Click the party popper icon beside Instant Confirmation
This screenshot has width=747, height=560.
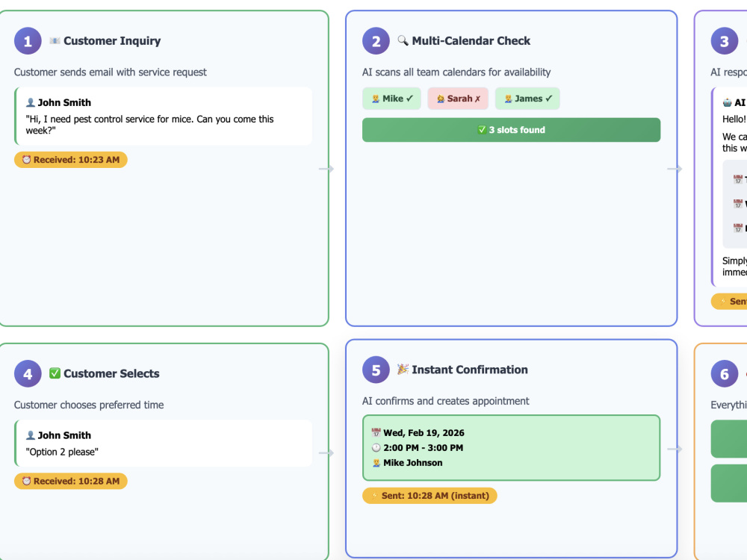(x=403, y=369)
